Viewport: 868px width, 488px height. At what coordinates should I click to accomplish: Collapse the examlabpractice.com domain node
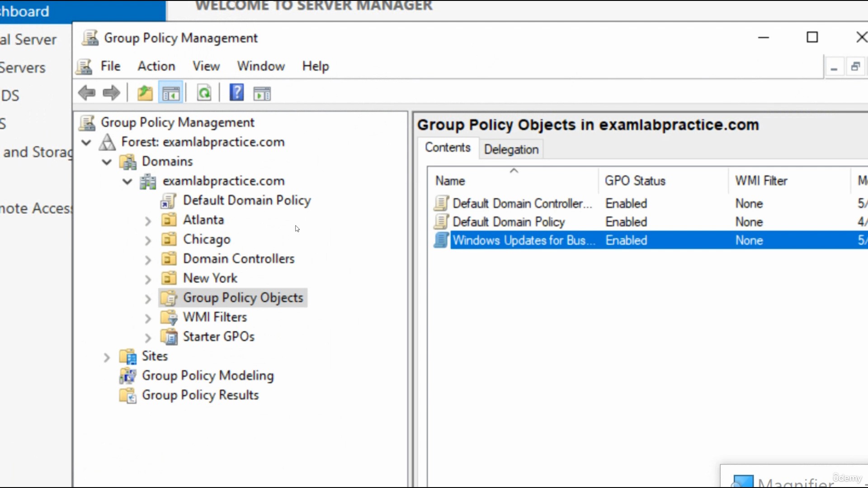tap(127, 182)
